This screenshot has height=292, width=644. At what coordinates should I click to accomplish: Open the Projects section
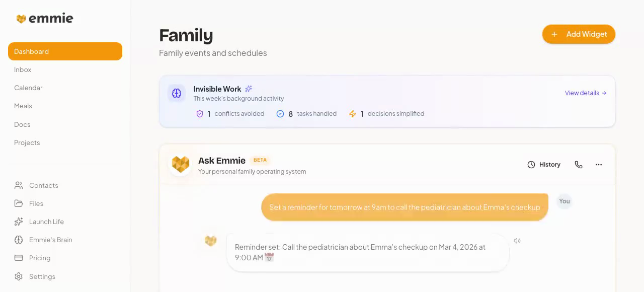(27, 142)
